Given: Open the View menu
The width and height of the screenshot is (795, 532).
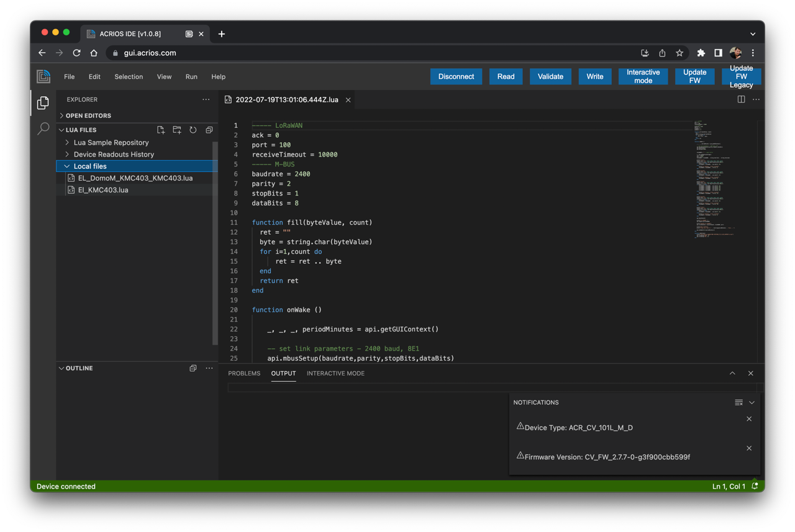Looking at the screenshot, I should 164,76.
